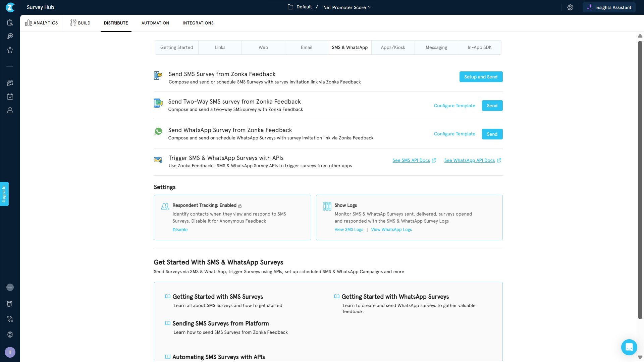
Task: Open the Integrations tab
Action: [x=198, y=23]
